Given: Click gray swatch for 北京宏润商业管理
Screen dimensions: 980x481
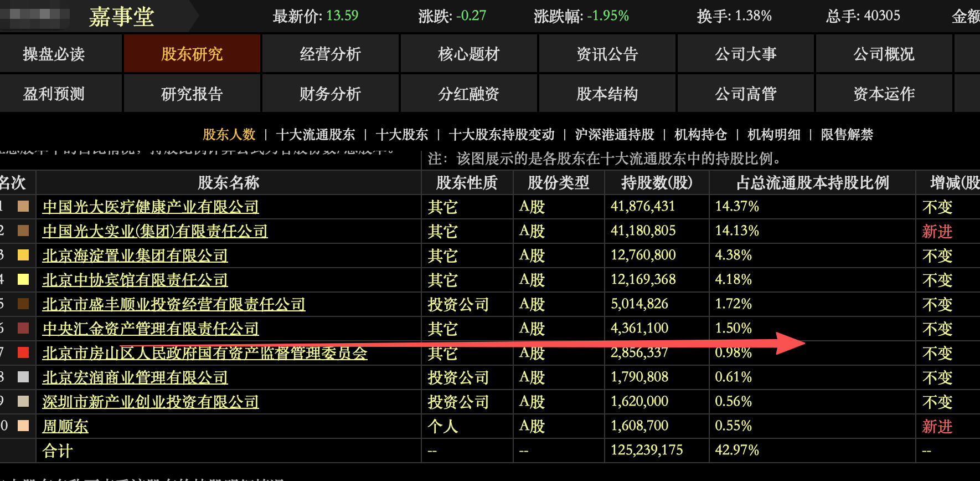Looking at the screenshot, I should pos(23,377).
